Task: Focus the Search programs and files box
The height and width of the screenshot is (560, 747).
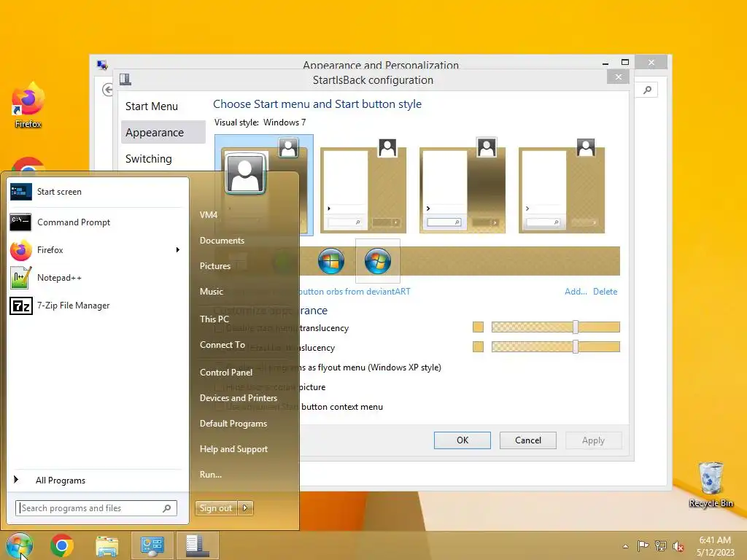Action: (x=96, y=508)
